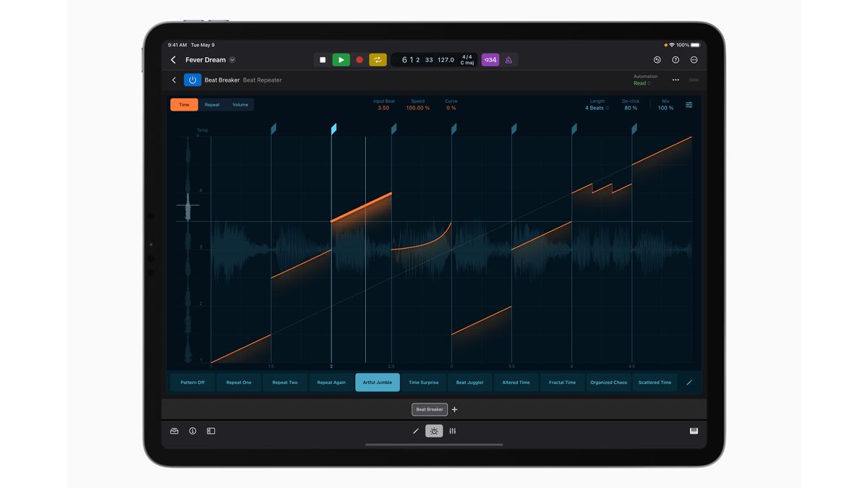Apply the Organized Chaos preset
Viewport: 868px width, 488px height.
608,382
